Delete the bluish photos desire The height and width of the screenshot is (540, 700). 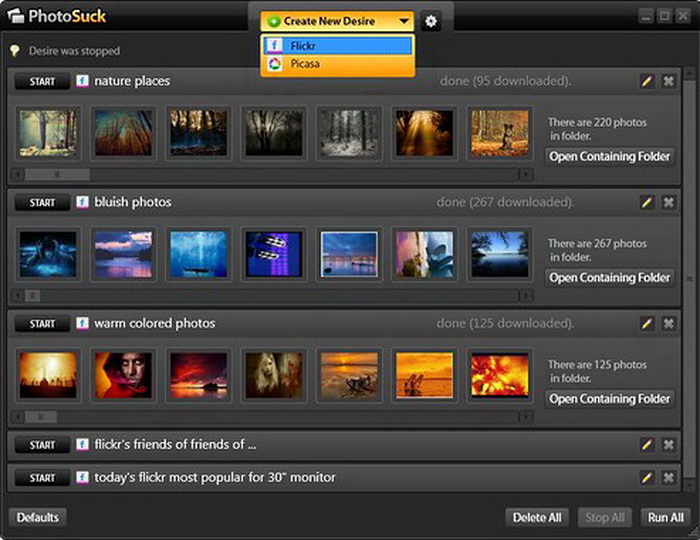pyautogui.click(x=668, y=203)
